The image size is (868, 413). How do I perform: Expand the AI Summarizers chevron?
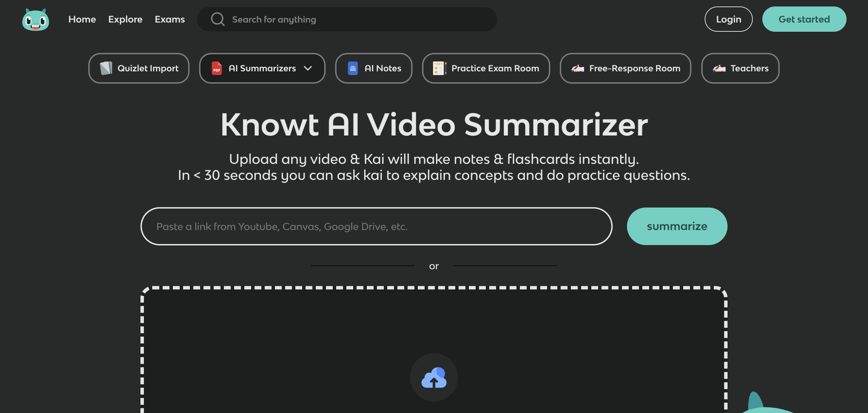point(308,68)
